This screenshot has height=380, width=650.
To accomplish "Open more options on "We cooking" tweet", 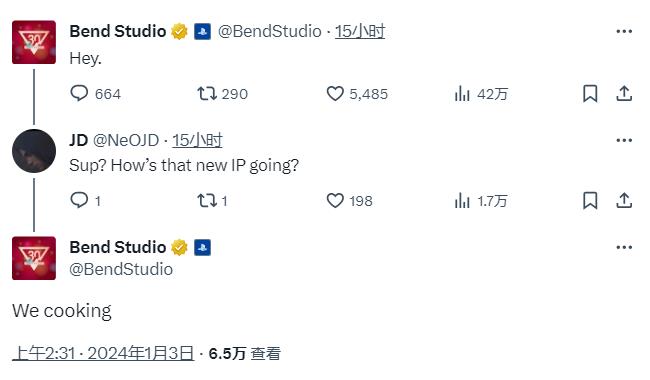I will click(624, 247).
